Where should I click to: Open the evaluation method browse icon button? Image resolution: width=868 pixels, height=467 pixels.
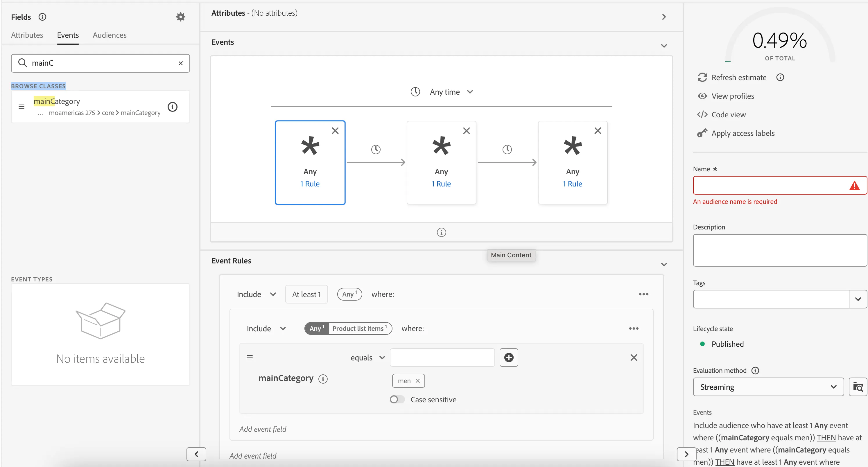point(858,387)
